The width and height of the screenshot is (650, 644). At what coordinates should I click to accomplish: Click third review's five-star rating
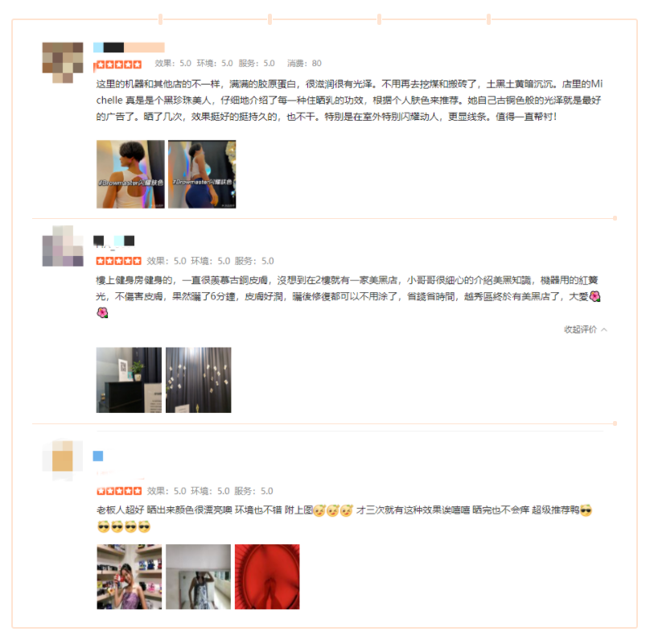pos(119,491)
